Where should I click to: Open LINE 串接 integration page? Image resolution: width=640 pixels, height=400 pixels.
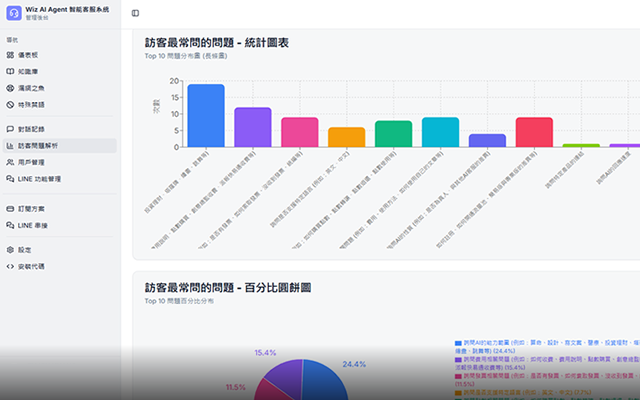pos(33,225)
